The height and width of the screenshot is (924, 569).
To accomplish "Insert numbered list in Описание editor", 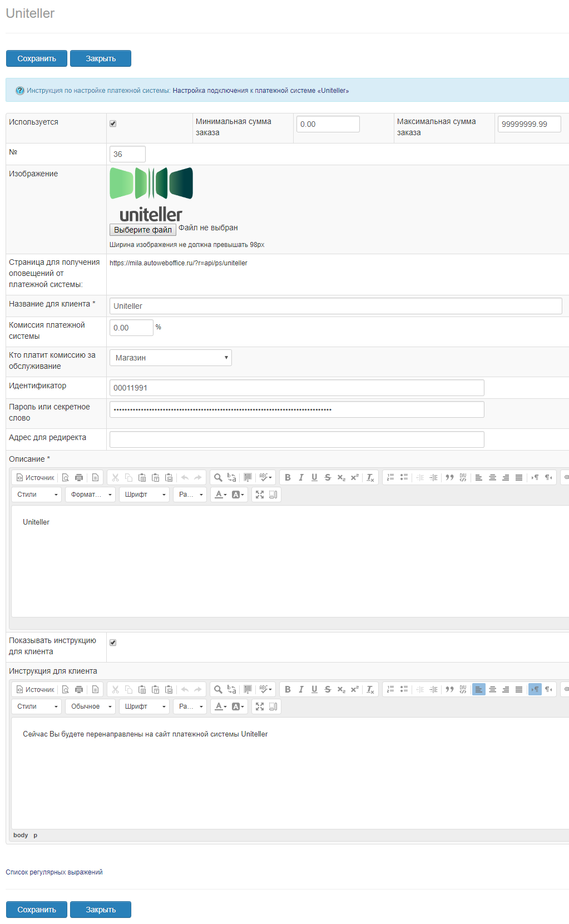I will pos(390,477).
